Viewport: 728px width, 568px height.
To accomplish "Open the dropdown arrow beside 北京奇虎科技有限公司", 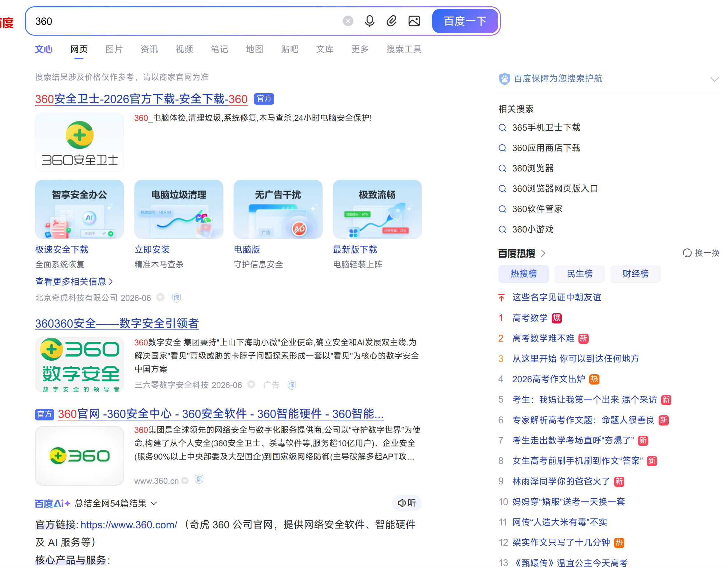I will click(160, 297).
